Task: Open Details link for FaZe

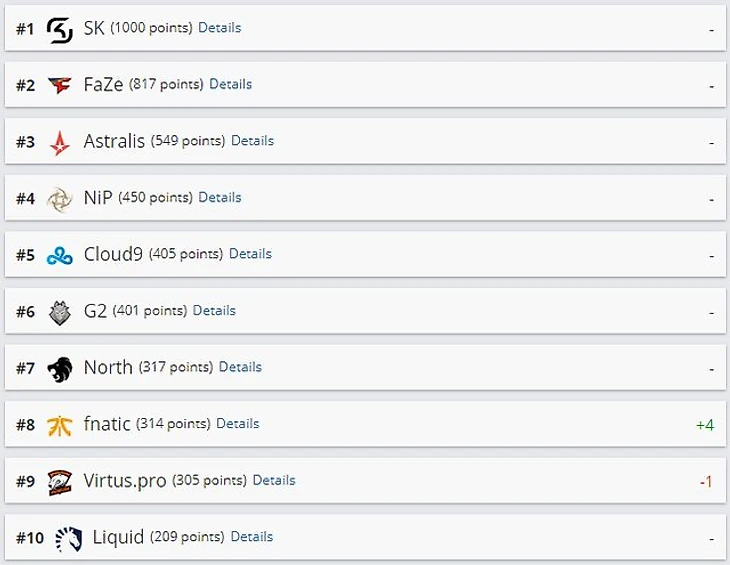Action: click(230, 84)
